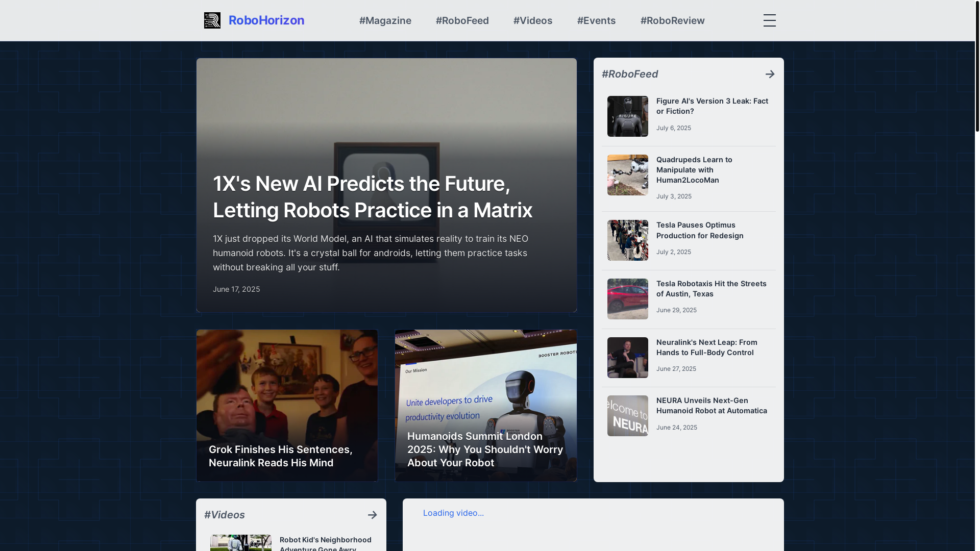Click the Robot Kid video thumbnail
Image resolution: width=980 pixels, height=551 pixels.
(x=241, y=543)
